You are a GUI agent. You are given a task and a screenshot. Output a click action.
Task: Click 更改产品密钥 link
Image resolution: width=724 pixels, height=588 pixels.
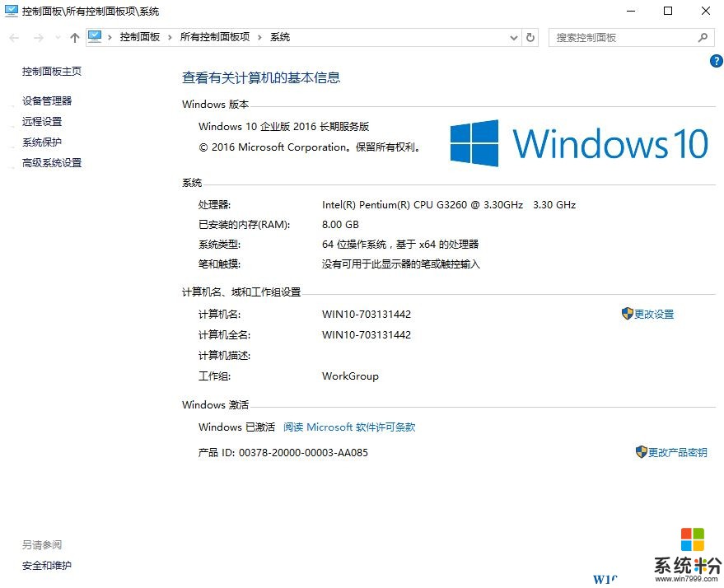pyautogui.click(x=677, y=453)
